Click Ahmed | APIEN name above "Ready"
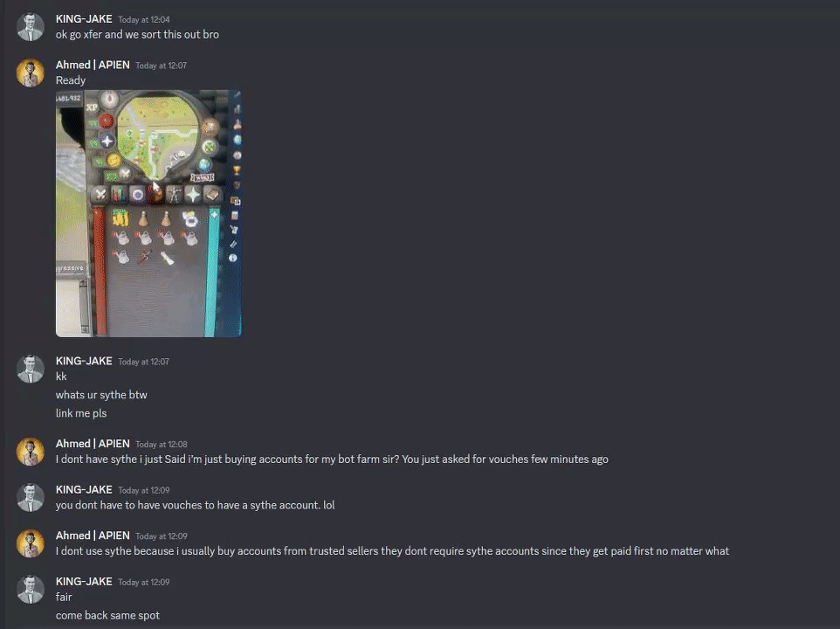This screenshot has width=840, height=629. coord(93,65)
